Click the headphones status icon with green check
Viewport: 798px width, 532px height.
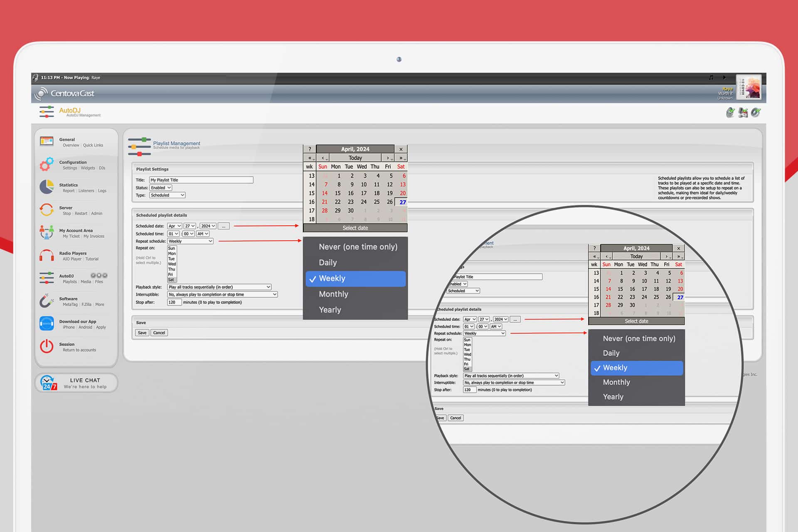pos(730,112)
